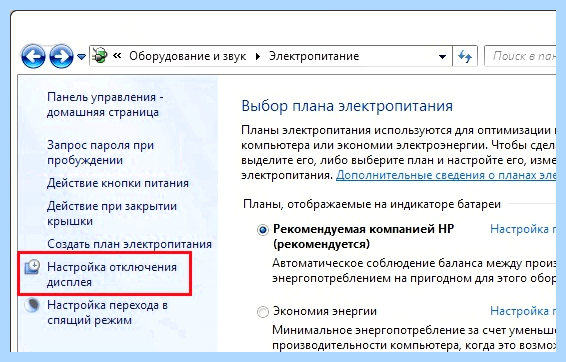
Task: Click the sleep-mode moon icon in sidebar
Action: tap(32, 305)
